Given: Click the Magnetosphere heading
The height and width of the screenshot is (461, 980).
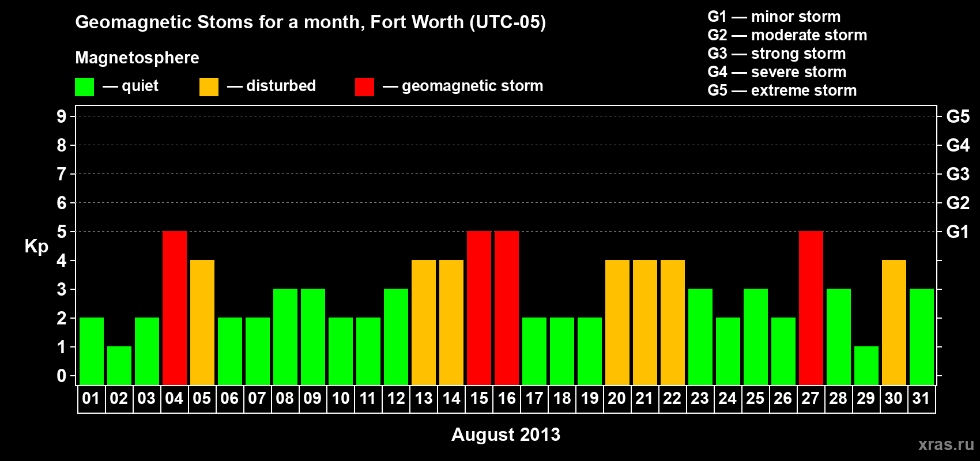Looking at the screenshot, I should (137, 58).
